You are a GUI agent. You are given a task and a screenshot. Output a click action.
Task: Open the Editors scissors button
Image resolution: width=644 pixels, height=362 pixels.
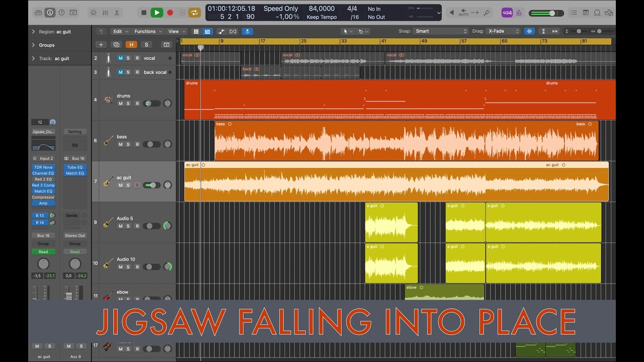[117, 13]
